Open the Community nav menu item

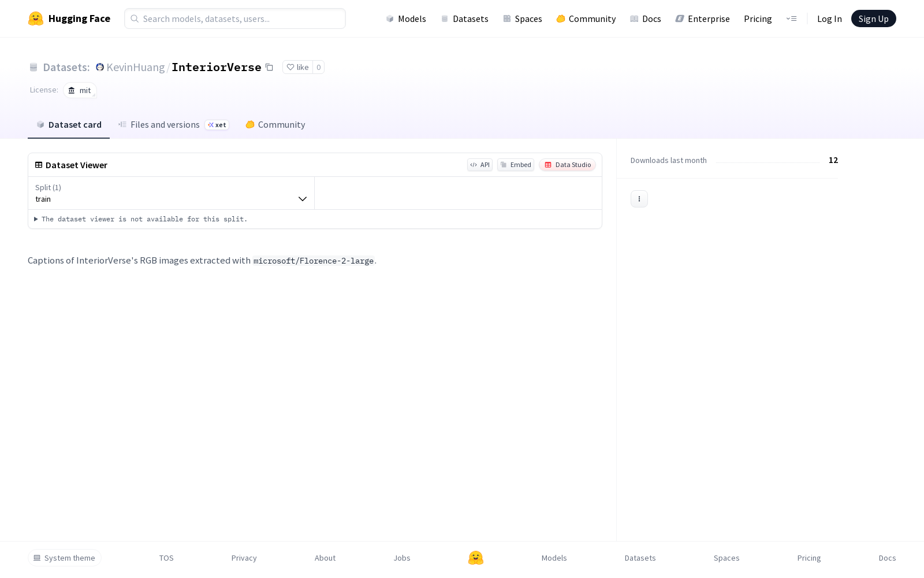586,18
